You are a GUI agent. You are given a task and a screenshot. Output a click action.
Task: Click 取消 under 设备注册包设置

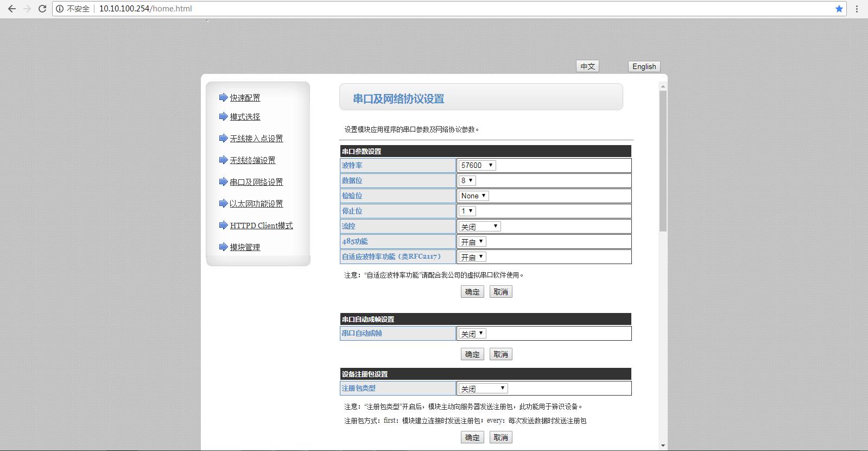[500, 437]
